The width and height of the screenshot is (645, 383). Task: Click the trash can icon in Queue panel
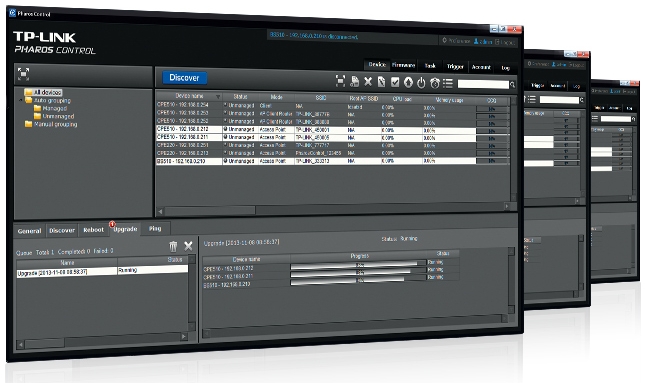click(173, 246)
